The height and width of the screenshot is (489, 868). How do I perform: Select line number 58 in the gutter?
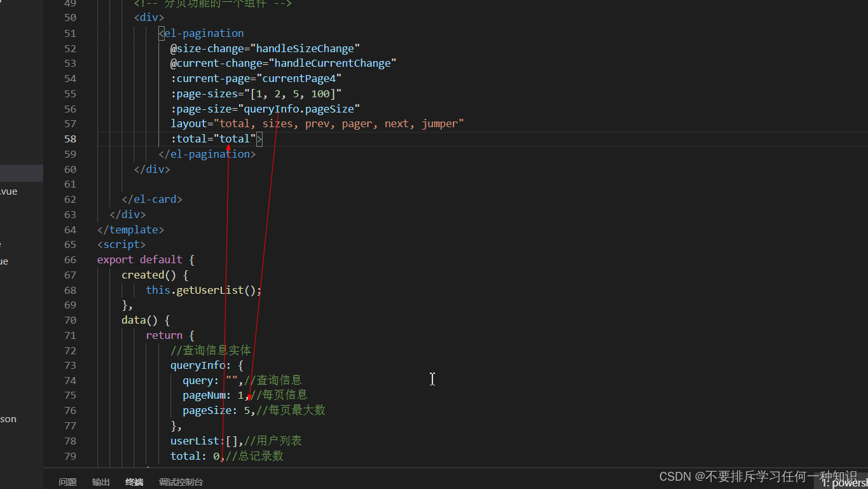70,139
